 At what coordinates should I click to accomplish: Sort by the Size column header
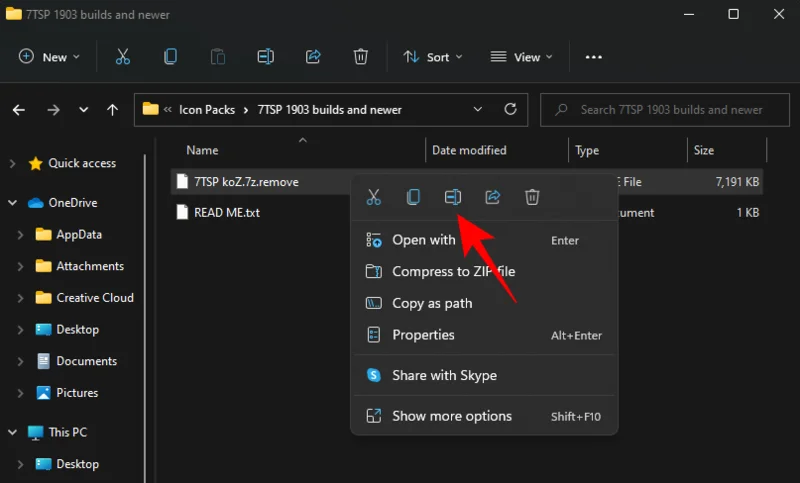[704, 150]
